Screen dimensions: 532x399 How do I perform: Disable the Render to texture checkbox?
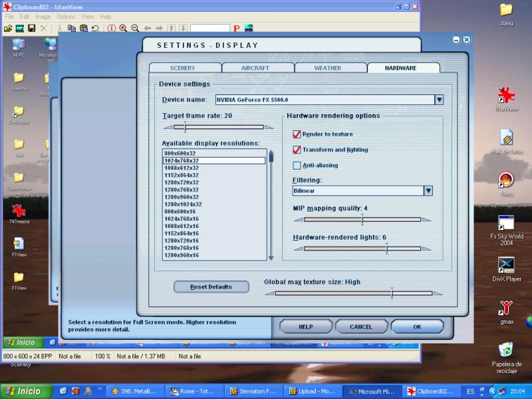pos(297,134)
